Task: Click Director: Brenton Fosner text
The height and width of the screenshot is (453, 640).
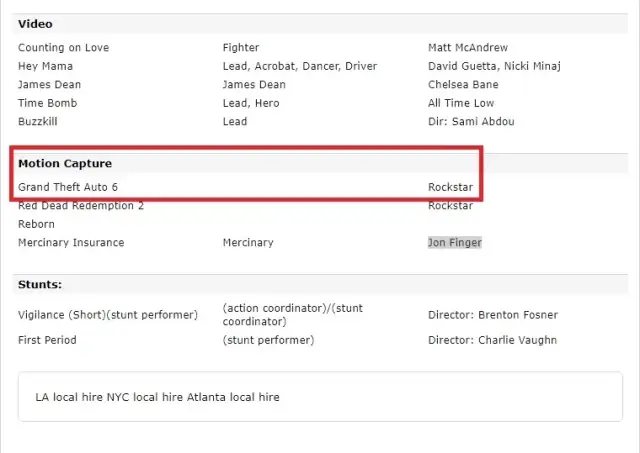Action: tap(493, 315)
